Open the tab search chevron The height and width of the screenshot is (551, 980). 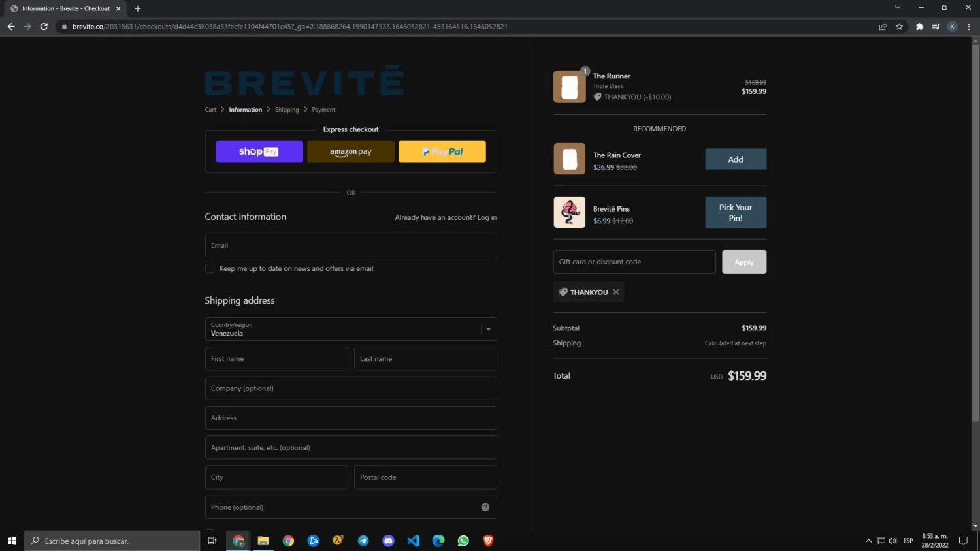tap(898, 7)
